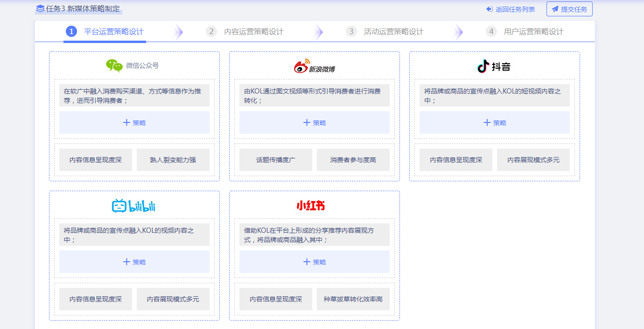Click the Sina Weibo logo
Image resolution: width=644 pixels, height=329 pixels.
tap(315, 66)
